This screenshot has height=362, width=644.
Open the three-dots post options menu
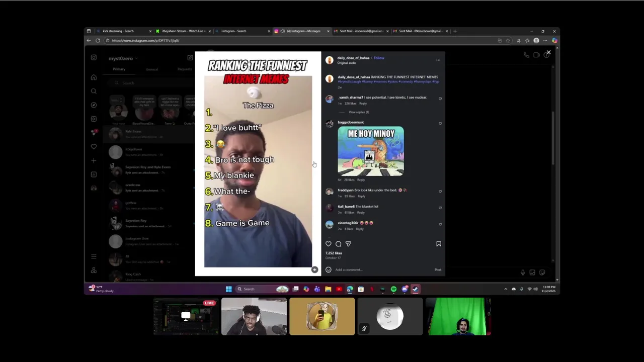point(438,60)
